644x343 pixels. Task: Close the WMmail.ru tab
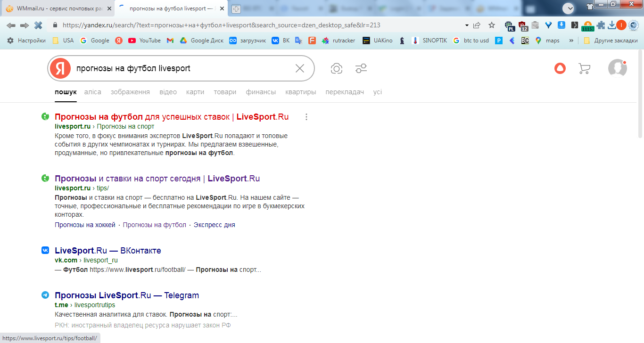pyautogui.click(x=109, y=8)
